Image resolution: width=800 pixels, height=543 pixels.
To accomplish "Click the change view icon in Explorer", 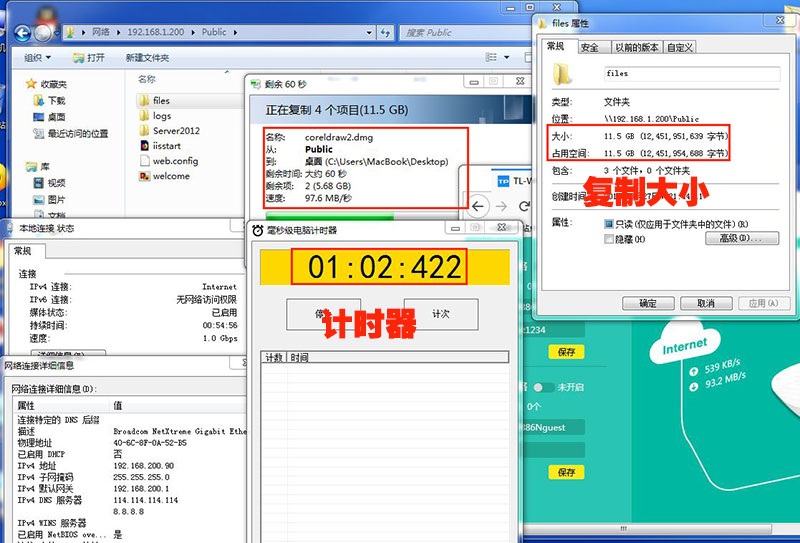I will [x=491, y=57].
